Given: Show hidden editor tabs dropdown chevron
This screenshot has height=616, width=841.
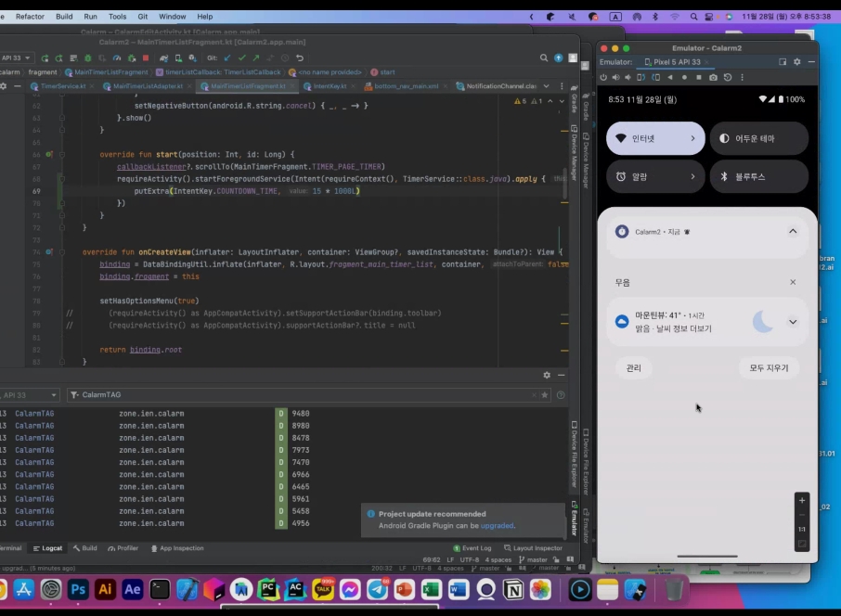Looking at the screenshot, I should click(546, 86).
